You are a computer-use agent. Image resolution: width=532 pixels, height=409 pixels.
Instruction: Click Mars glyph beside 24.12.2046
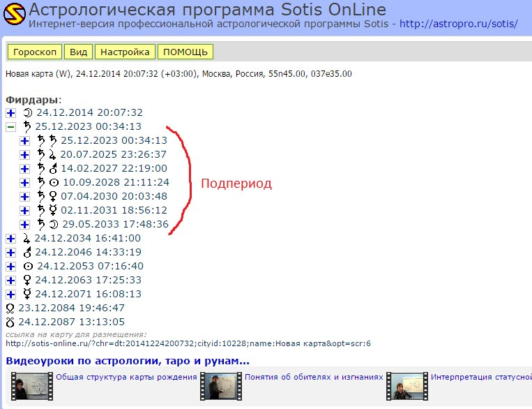click(x=27, y=252)
